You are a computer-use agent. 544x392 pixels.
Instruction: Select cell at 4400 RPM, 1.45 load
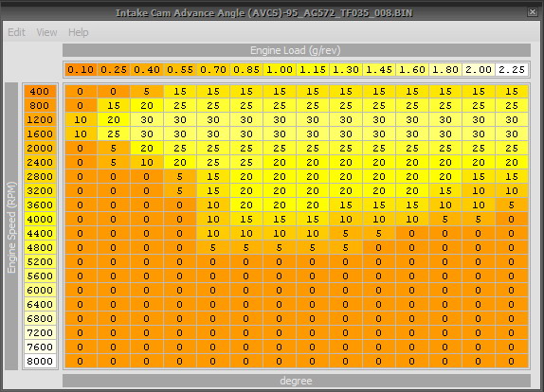(379, 234)
